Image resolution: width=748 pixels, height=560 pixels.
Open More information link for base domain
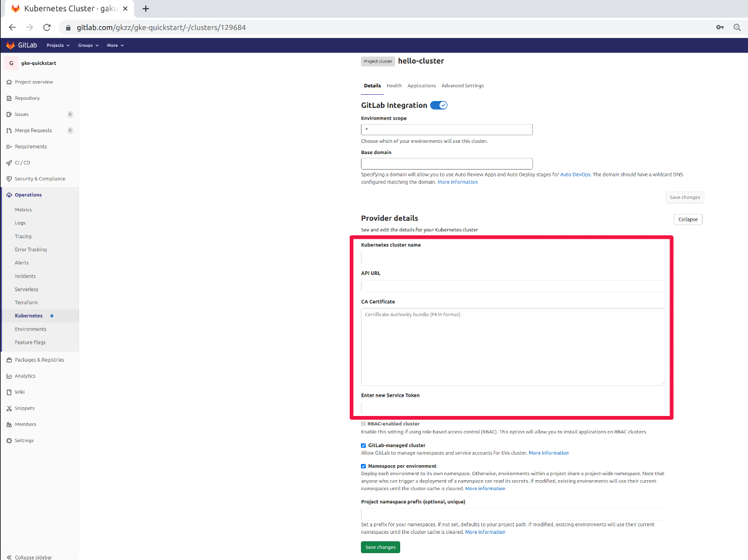pos(458,182)
